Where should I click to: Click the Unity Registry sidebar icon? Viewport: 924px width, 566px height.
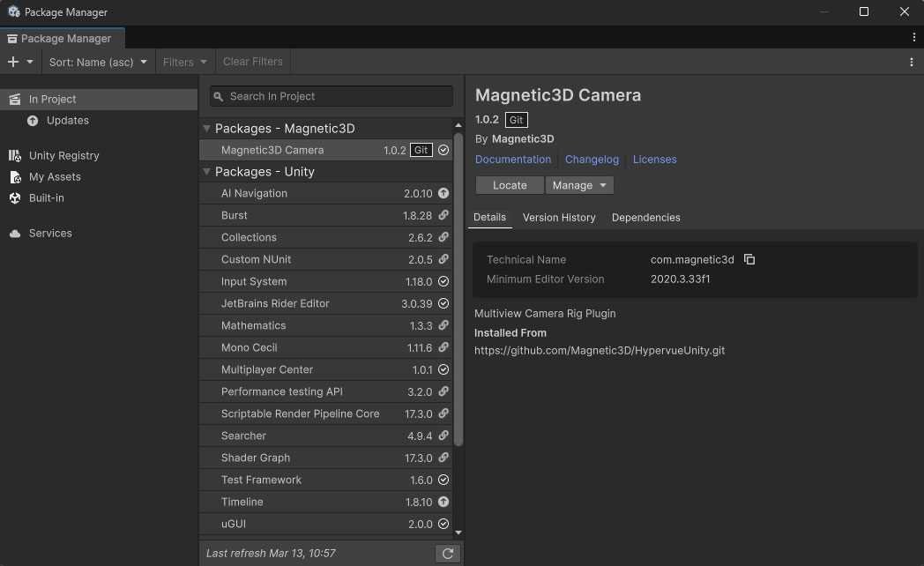point(14,156)
